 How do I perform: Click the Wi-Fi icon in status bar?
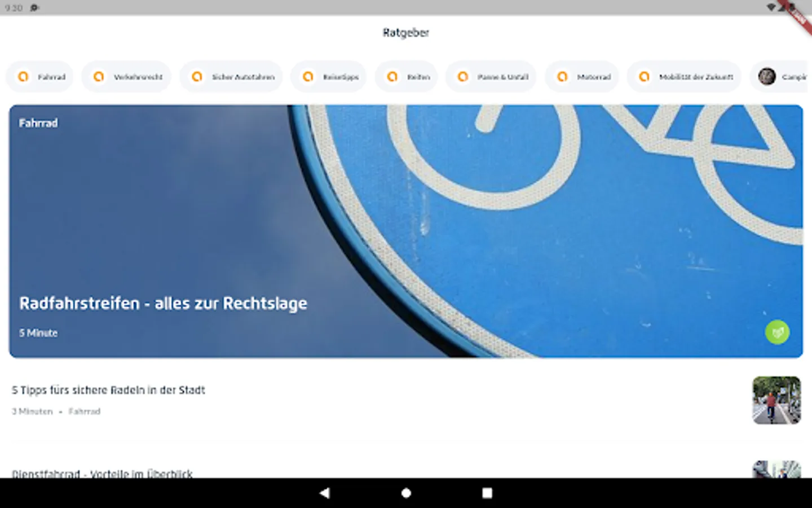point(771,7)
